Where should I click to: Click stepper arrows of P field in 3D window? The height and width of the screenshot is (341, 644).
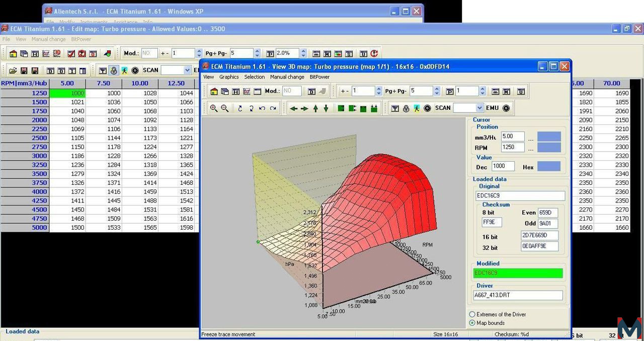[x=482, y=91]
